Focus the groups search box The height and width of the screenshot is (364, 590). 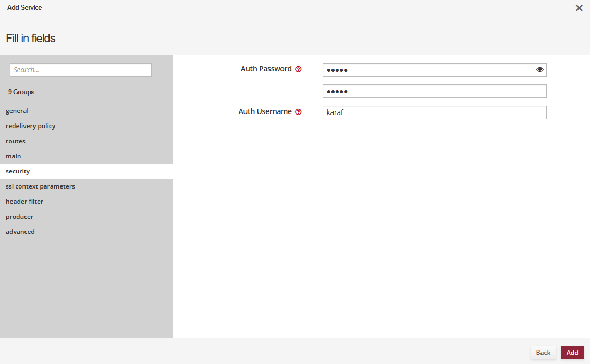[81, 70]
